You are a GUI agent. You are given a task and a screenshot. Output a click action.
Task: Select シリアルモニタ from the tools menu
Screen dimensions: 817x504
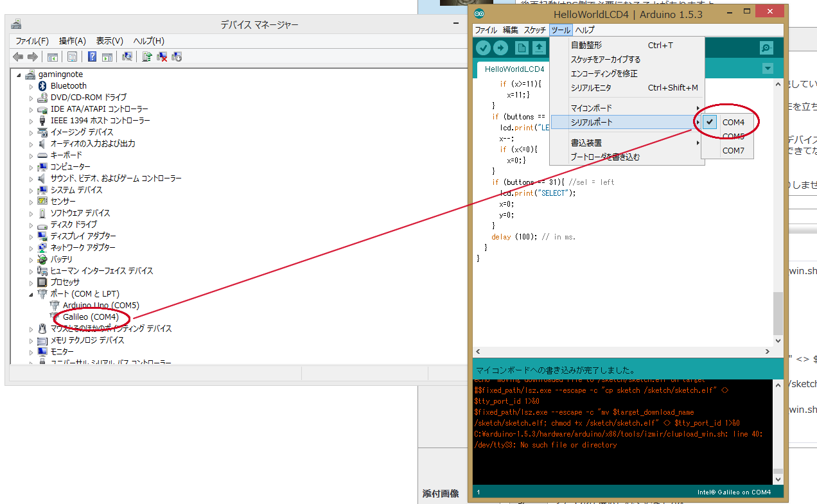[x=591, y=88]
